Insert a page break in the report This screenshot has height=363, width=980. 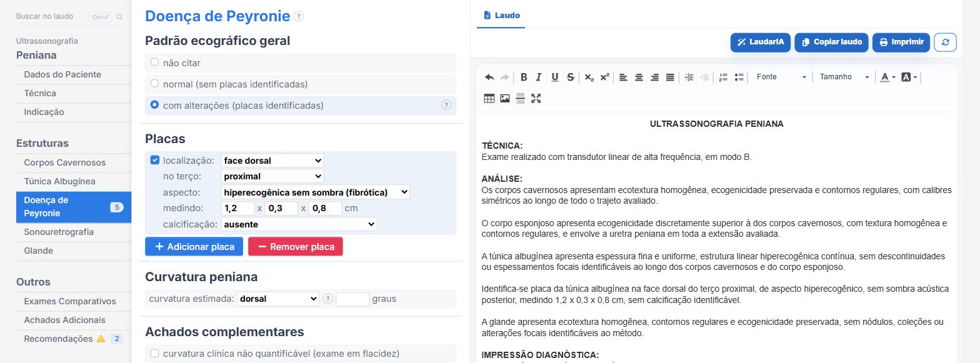520,98
